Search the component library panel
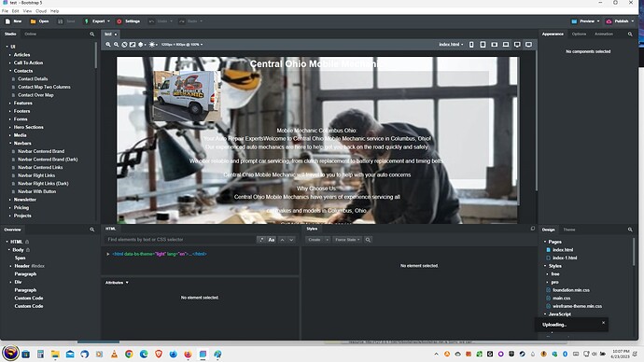Viewport: 644px width, 362px height. pyautogui.click(x=92, y=35)
